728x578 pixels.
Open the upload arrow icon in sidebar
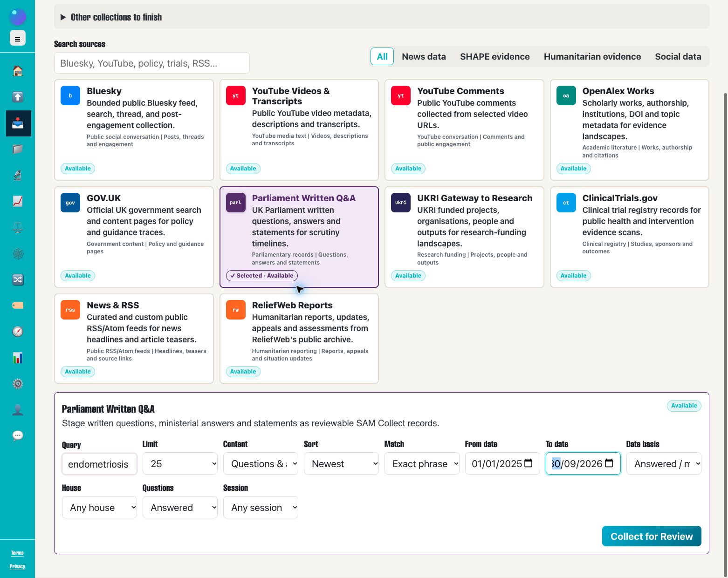[18, 97]
